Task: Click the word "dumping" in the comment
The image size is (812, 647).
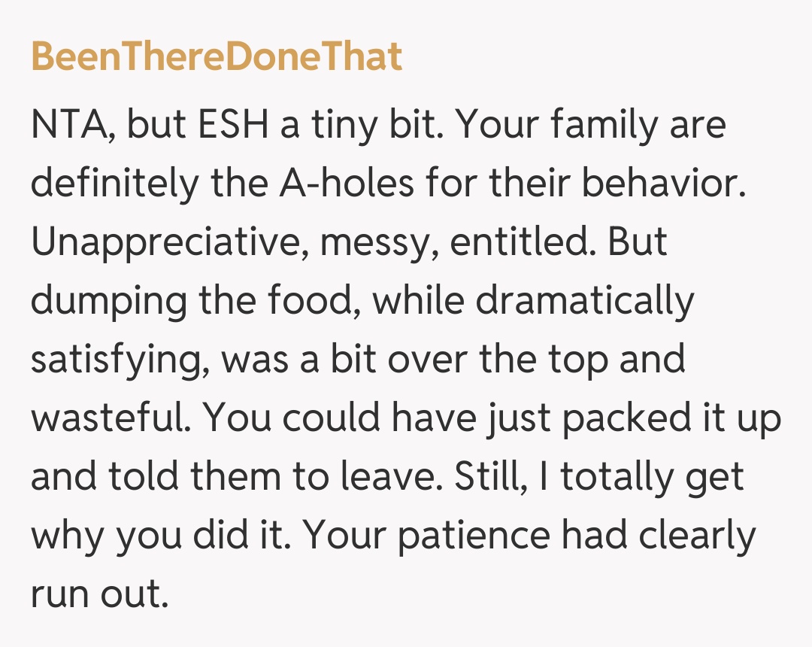Action: click(x=111, y=302)
